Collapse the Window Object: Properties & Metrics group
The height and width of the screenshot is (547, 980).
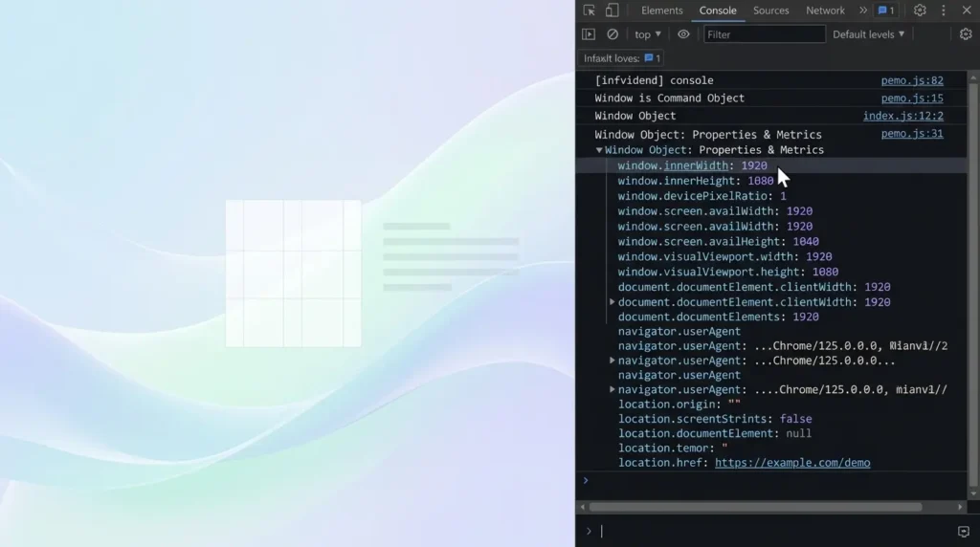(599, 150)
